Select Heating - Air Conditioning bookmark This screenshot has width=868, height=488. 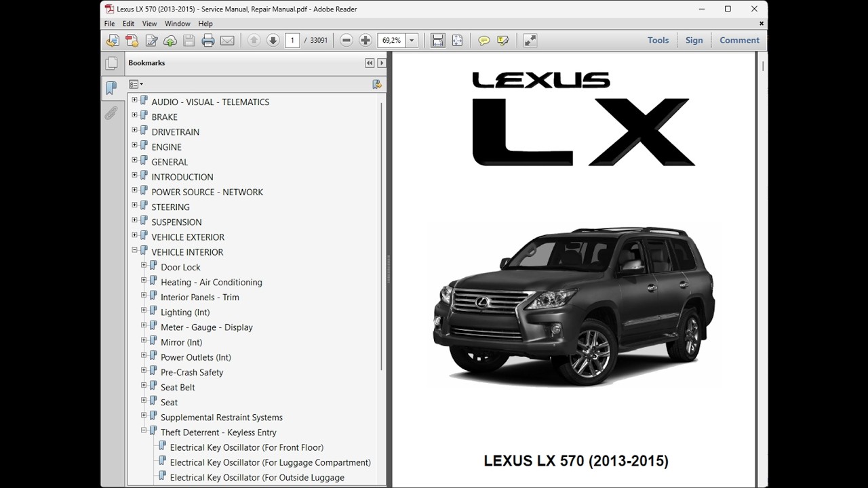212,282
